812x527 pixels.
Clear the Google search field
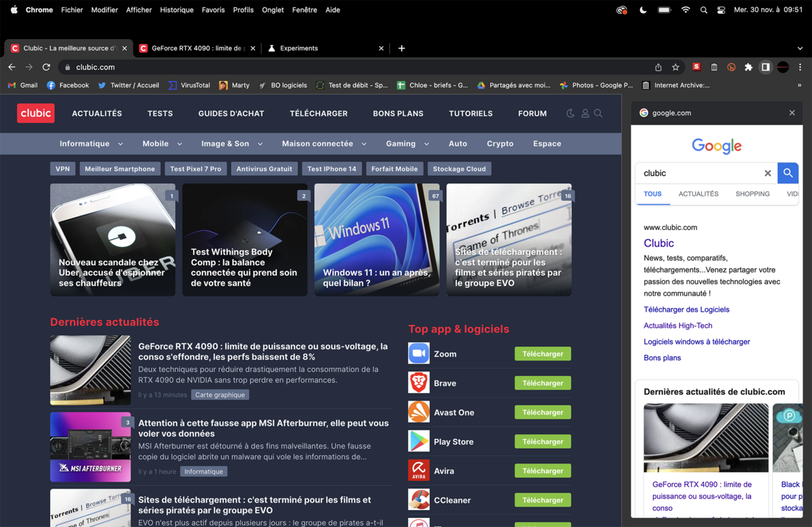[767, 173]
